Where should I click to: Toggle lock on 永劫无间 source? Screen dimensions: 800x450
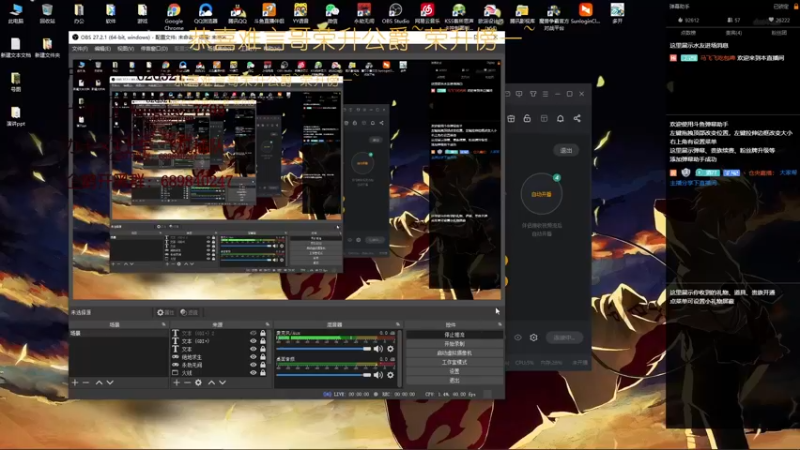pyautogui.click(x=263, y=365)
